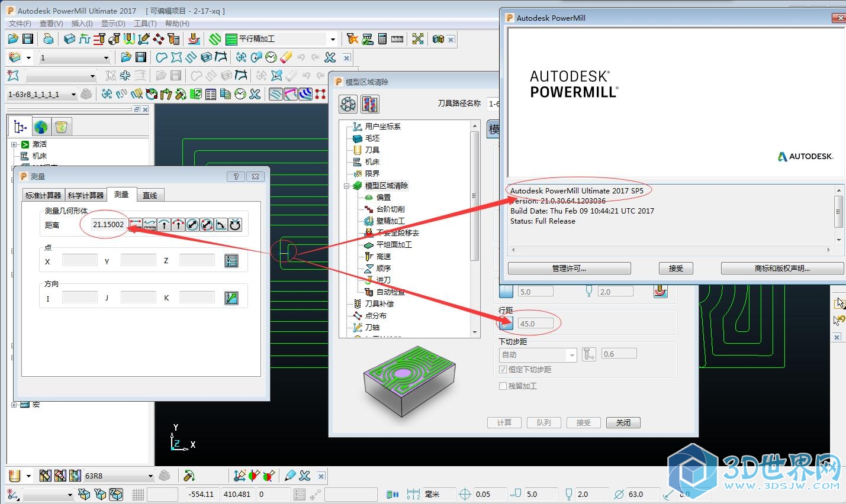Image resolution: width=846 pixels, height=504 pixels.
Task: Click the tolerance 0.05 field in status bar
Action: point(491,495)
